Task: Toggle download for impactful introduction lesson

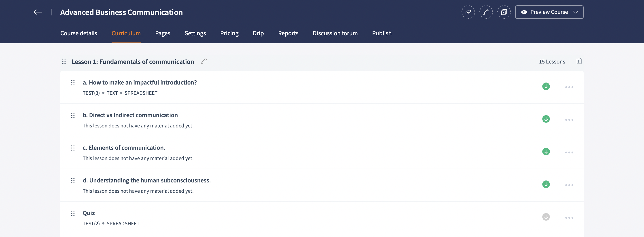Action: [x=546, y=86]
